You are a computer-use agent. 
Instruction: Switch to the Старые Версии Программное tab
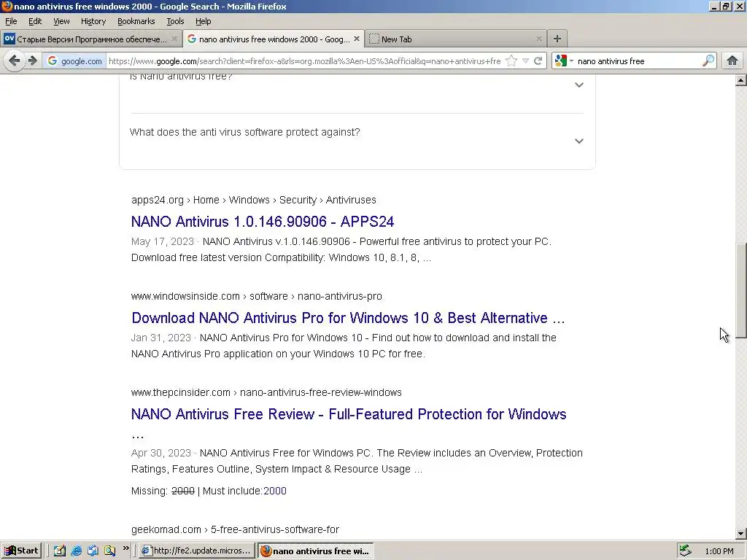pyautogui.click(x=91, y=39)
